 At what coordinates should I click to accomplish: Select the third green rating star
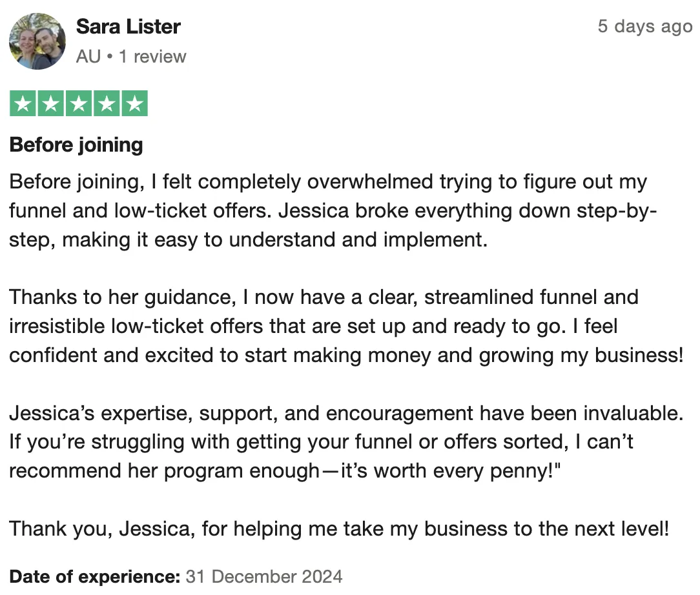tap(79, 103)
